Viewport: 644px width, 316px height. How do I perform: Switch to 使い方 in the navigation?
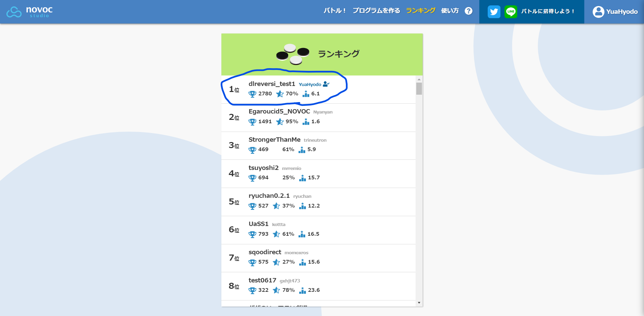pyautogui.click(x=450, y=10)
